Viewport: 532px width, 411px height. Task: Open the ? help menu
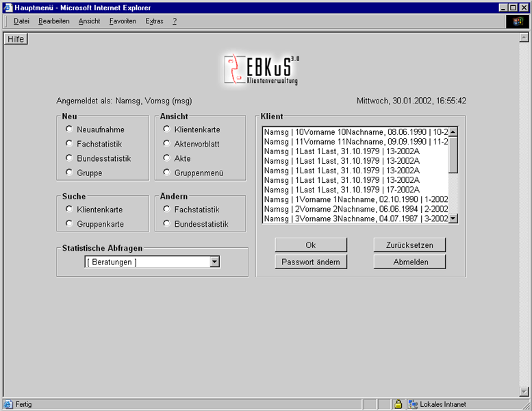click(x=175, y=21)
